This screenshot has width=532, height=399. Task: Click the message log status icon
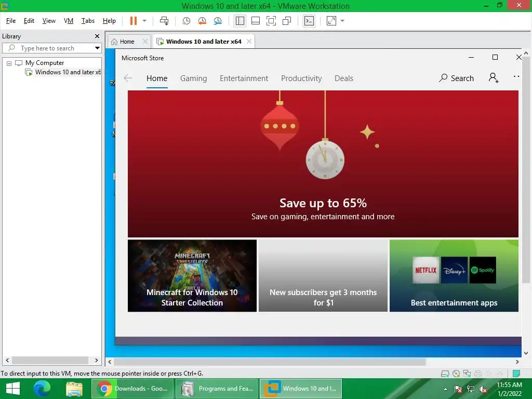pos(516,374)
